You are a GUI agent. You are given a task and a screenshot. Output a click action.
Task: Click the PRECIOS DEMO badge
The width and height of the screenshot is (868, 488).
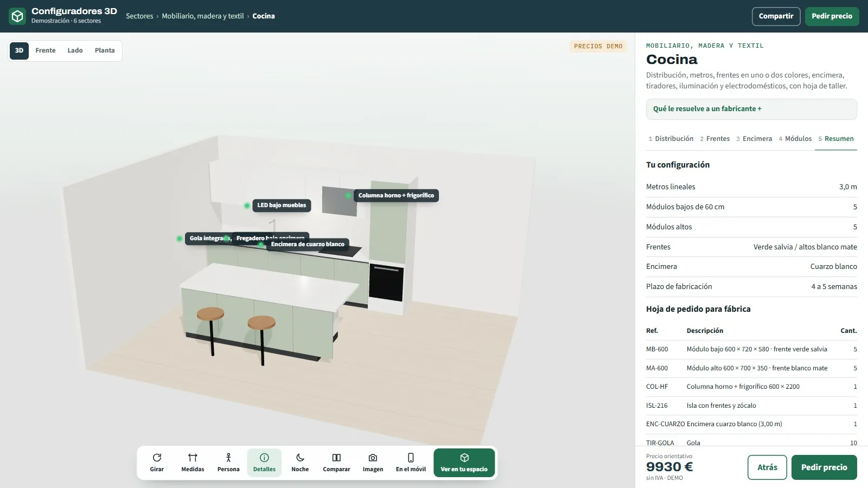598,47
